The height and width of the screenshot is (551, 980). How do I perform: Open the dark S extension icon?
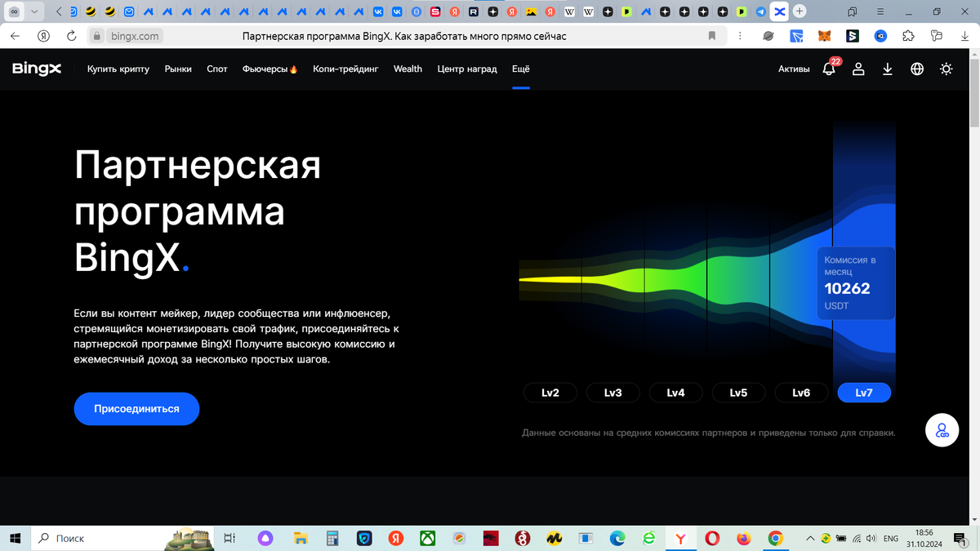click(x=853, y=36)
